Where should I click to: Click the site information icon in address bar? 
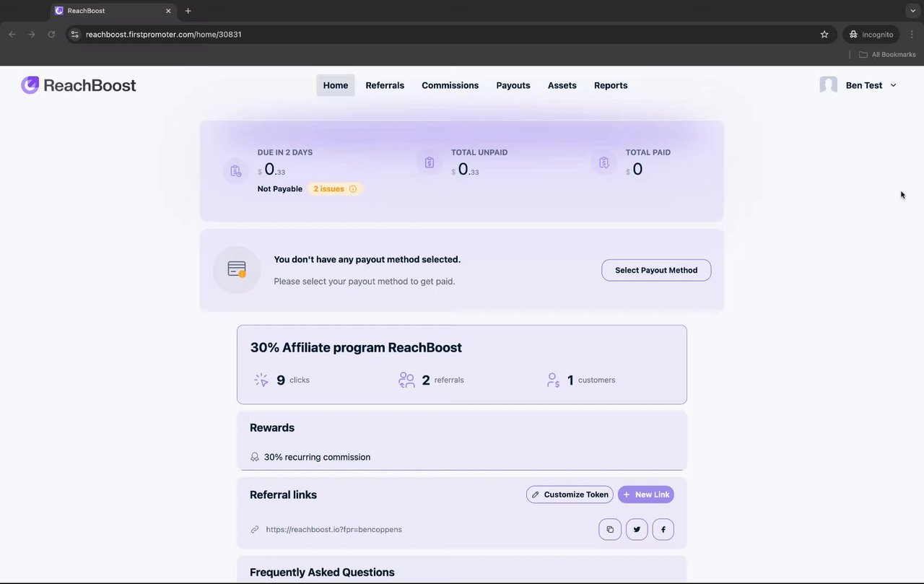(74, 34)
